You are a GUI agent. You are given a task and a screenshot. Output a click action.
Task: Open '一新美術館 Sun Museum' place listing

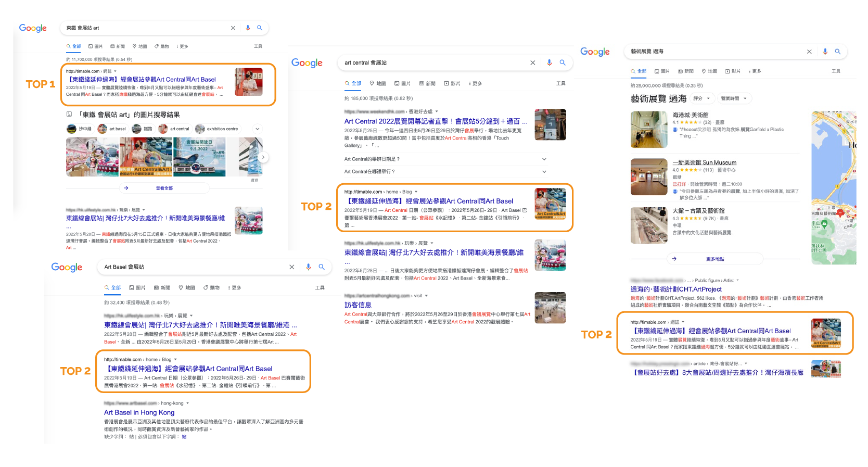(x=705, y=162)
